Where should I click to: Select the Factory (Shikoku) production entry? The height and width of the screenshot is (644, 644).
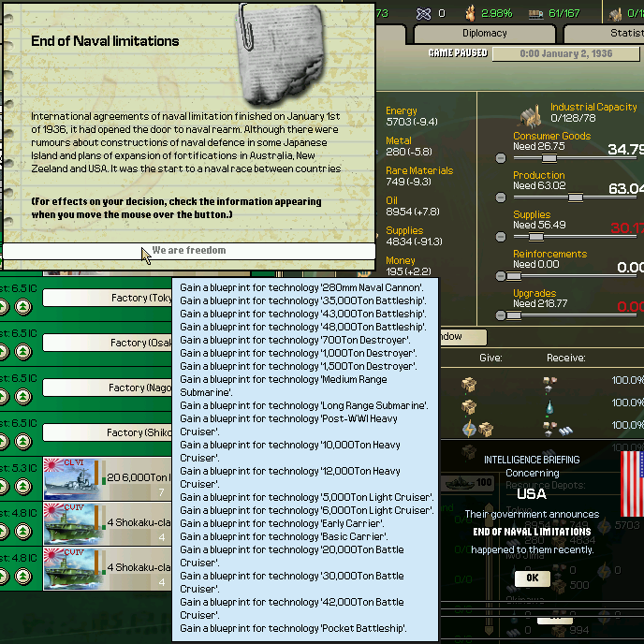pos(108,432)
